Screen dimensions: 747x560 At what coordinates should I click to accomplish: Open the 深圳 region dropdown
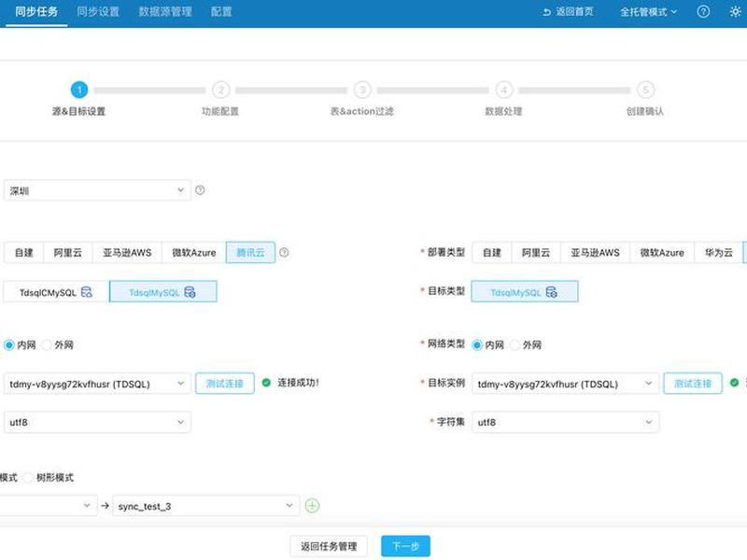coord(97,190)
